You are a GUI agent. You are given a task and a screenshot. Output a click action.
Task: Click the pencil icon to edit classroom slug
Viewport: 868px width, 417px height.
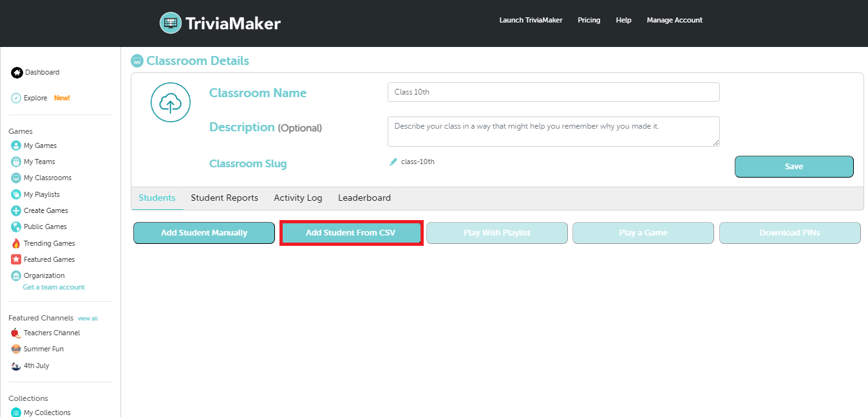(x=393, y=162)
